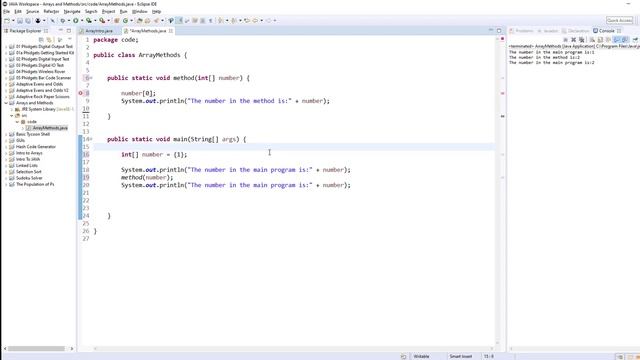Open the Run button dropdown arrow
The height and width of the screenshot is (360, 640).
[82, 20]
